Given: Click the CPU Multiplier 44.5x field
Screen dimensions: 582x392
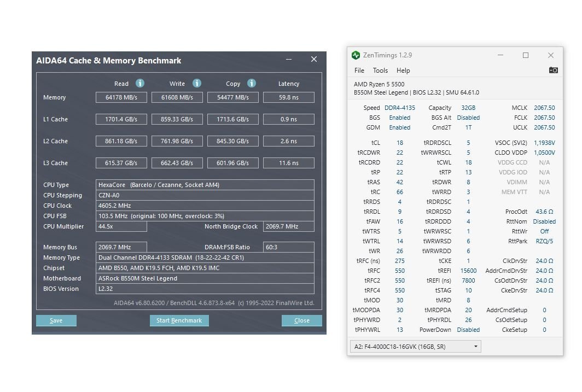Looking at the screenshot, I should click(121, 226).
